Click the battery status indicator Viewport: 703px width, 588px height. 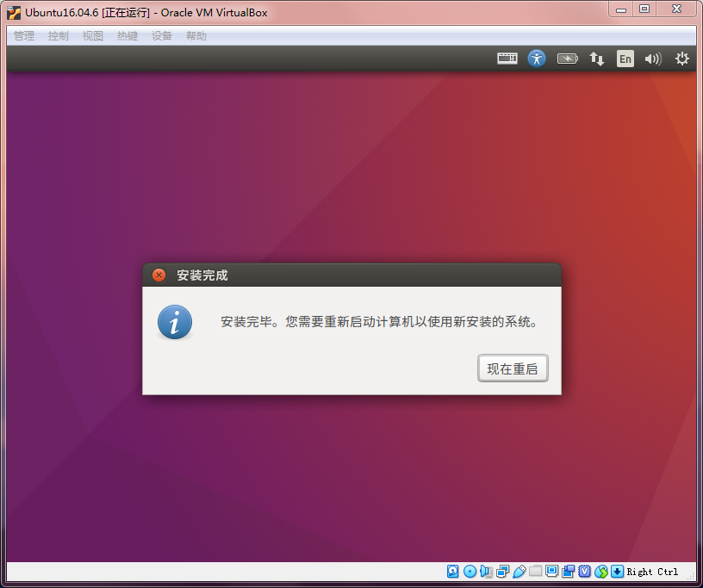pyautogui.click(x=567, y=59)
